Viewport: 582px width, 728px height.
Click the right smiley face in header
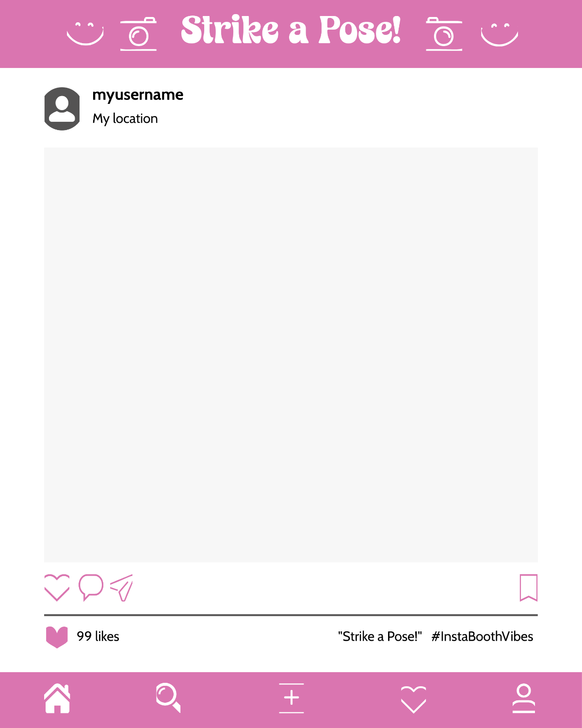[500, 34]
